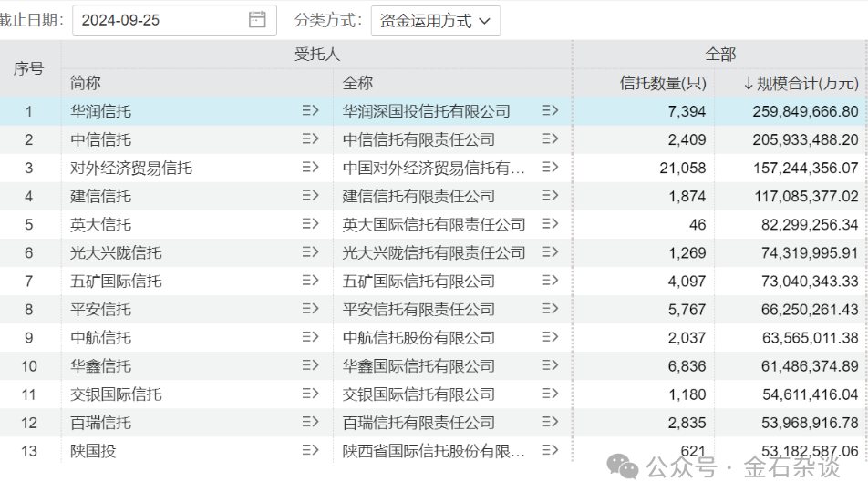Open detail icon next to 建信信托有限责任公司

(x=550, y=196)
